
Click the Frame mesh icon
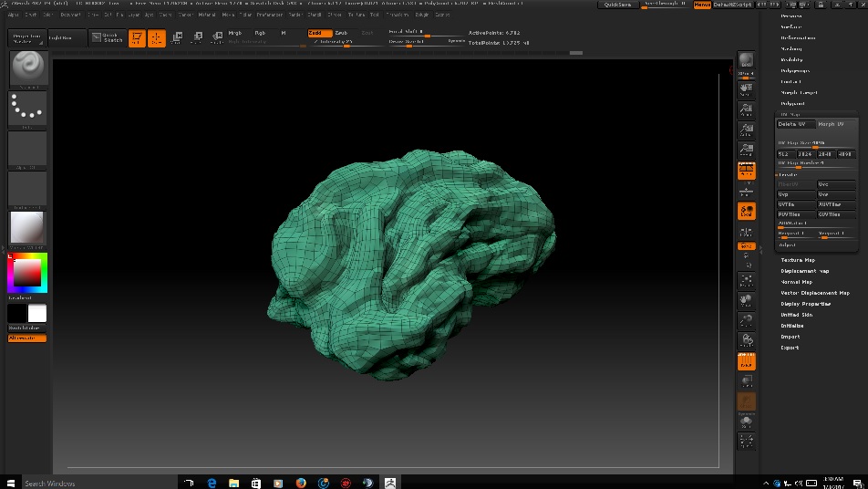pyautogui.click(x=746, y=281)
